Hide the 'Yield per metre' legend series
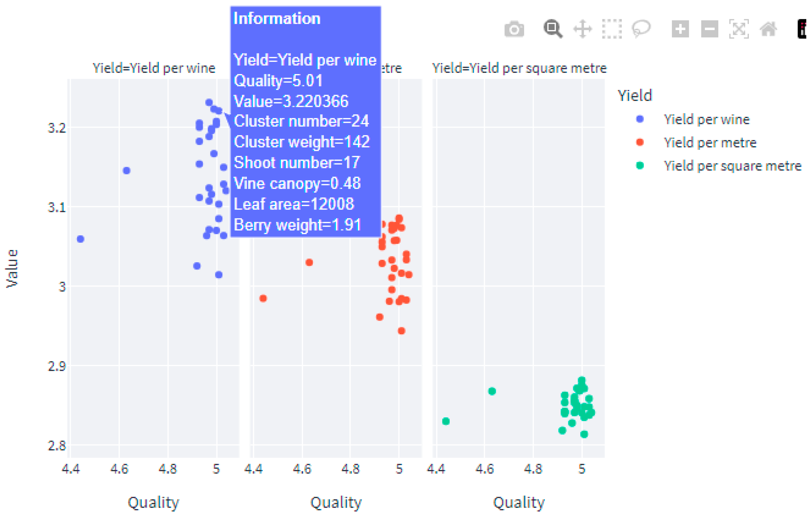The width and height of the screenshot is (812, 518). pos(710,143)
